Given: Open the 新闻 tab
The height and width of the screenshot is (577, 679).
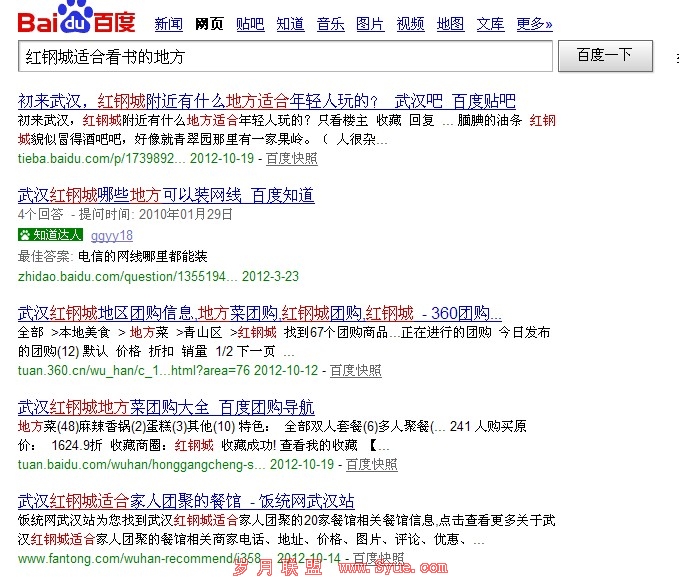Looking at the screenshot, I should [x=169, y=23].
